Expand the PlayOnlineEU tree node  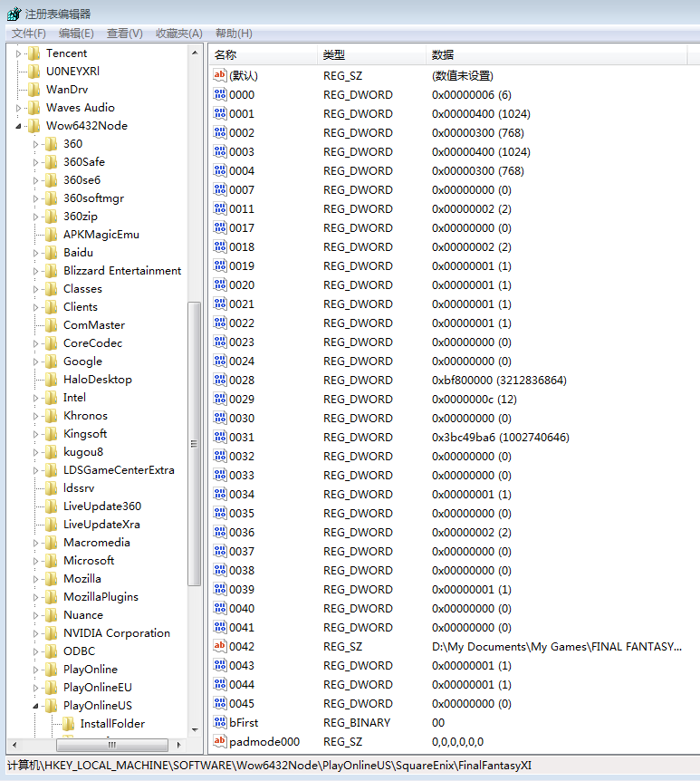(35, 688)
